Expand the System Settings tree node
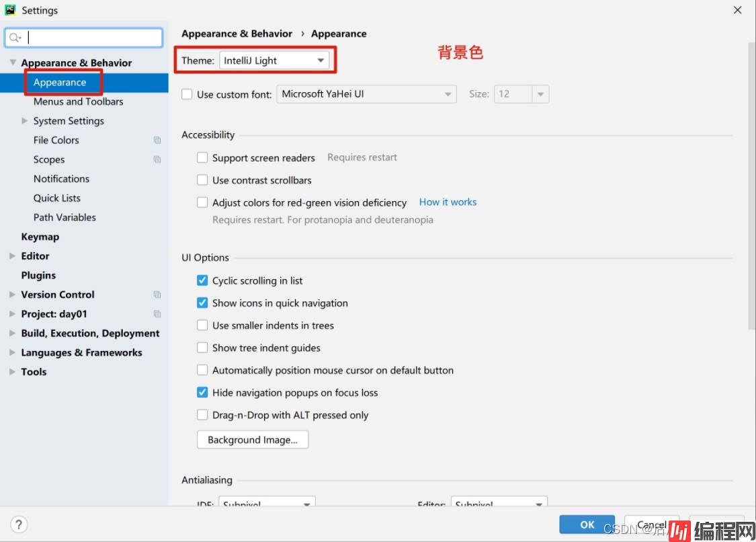756x542 pixels. point(25,121)
